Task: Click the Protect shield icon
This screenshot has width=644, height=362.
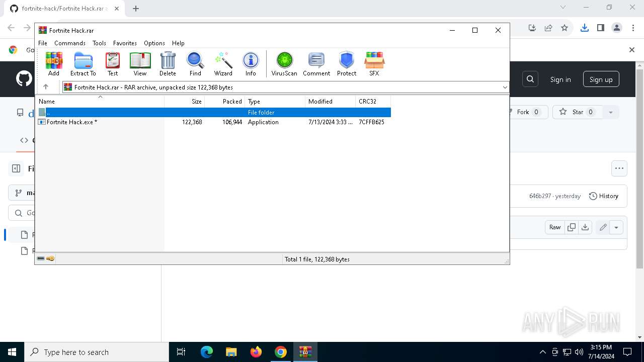Action: 347,64
